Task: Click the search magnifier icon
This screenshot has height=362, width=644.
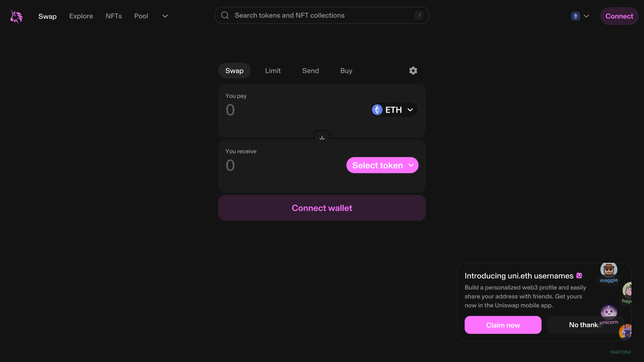Action: click(x=225, y=15)
